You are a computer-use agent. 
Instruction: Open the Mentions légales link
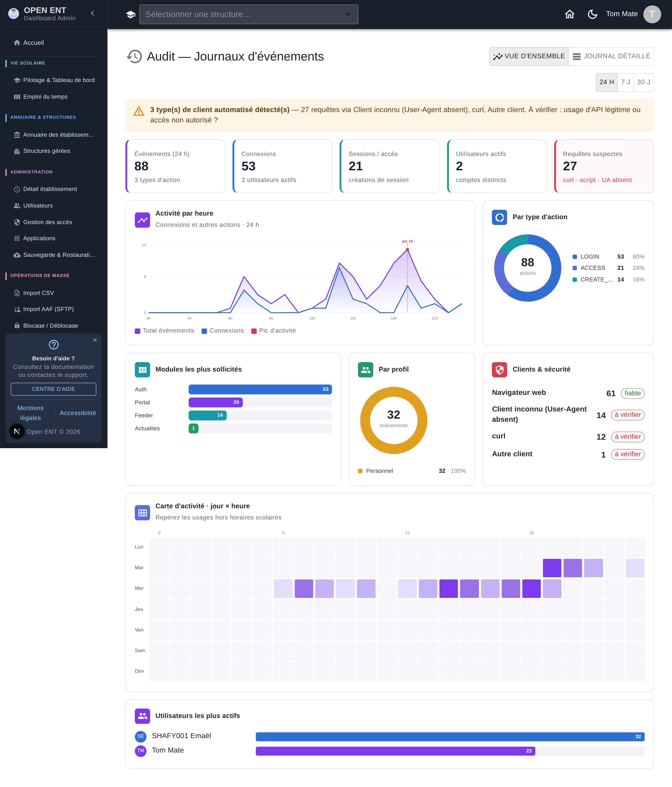tap(30, 413)
